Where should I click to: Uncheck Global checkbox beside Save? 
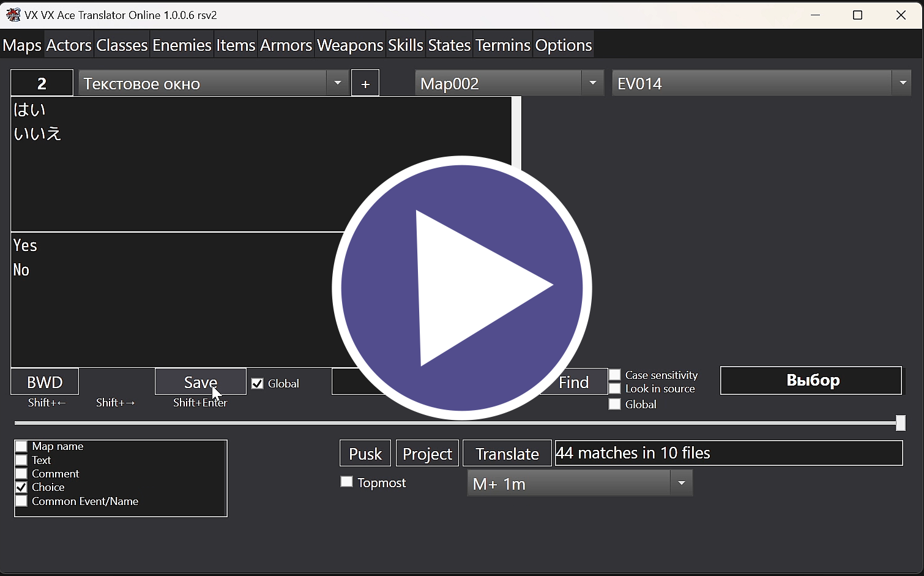(x=257, y=384)
